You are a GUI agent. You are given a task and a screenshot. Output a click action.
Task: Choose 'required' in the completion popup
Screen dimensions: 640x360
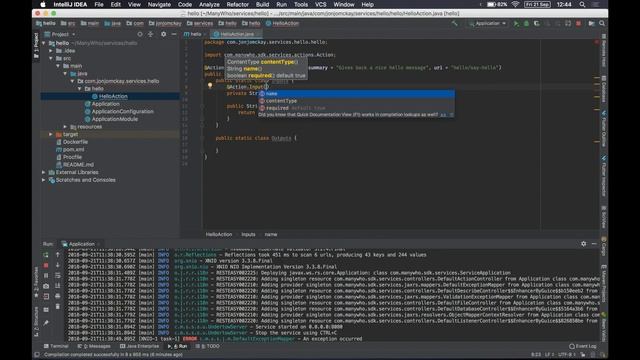pyautogui.click(x=356, y=108)
